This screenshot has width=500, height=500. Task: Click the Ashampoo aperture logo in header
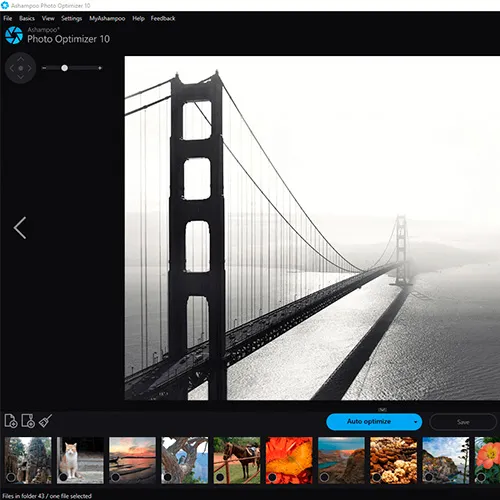tap(14, 35)
